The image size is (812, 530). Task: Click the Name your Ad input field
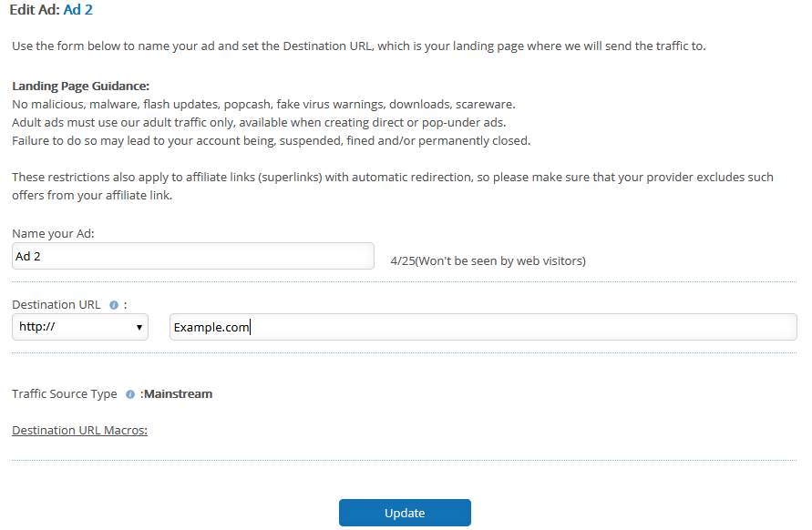pyautogui.click(x=193, y=256)
